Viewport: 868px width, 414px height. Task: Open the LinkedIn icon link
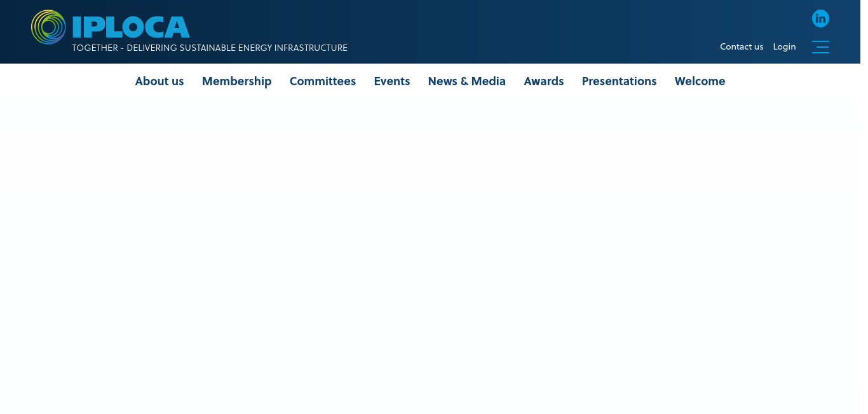click(x=820, y=18)
